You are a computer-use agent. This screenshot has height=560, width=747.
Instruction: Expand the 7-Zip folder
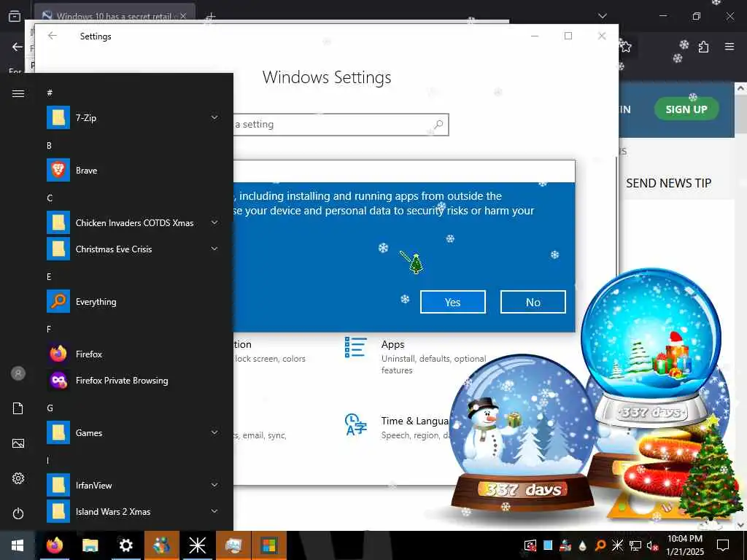pos(214,117)
